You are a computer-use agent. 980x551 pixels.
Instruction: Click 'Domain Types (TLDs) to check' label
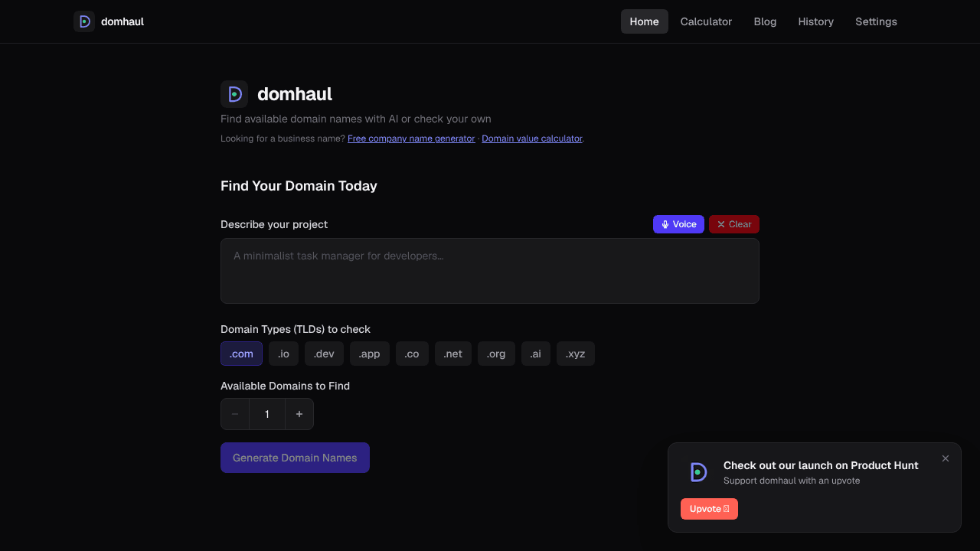click(x=296, y=329)
